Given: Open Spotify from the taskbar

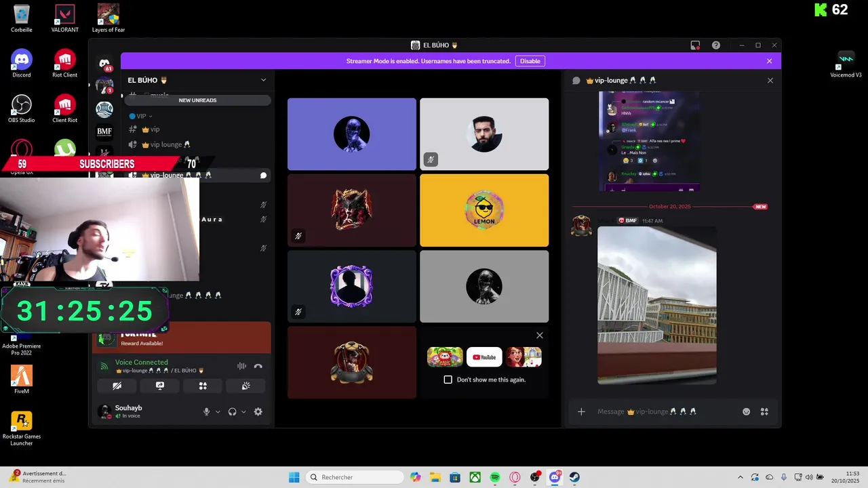Looking at the screenshot, I should 495,477.
